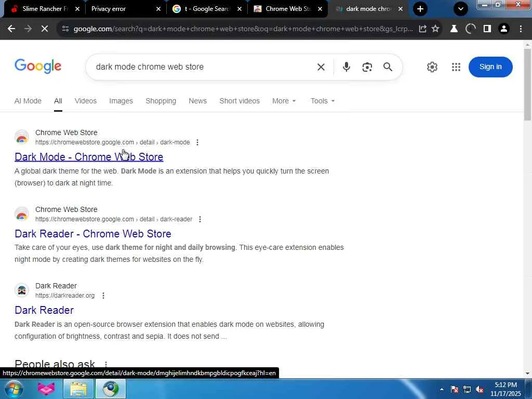Screen dimensions: 532x399
Task: Open File Explorer from taskbar
Action: (78, 389)
